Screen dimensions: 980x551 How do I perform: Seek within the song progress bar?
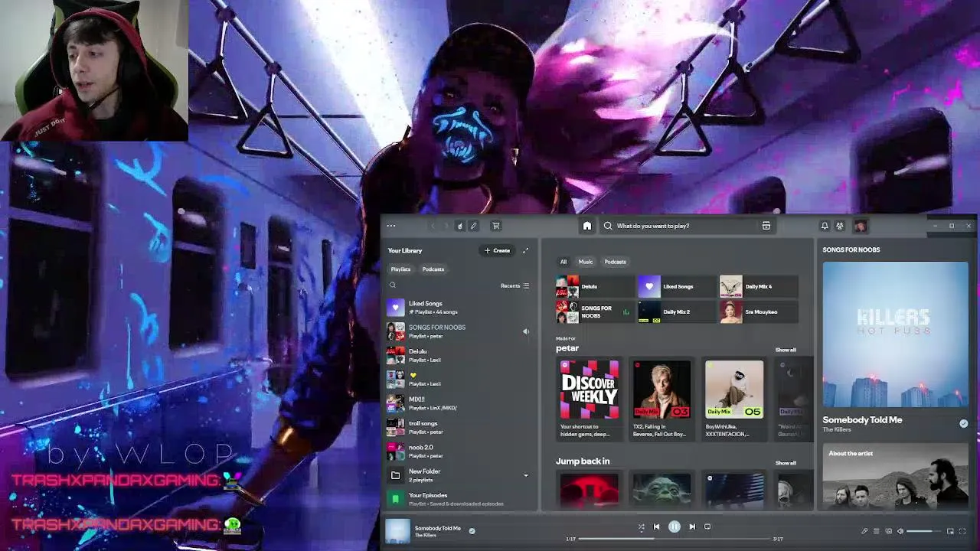pos(674,539)
